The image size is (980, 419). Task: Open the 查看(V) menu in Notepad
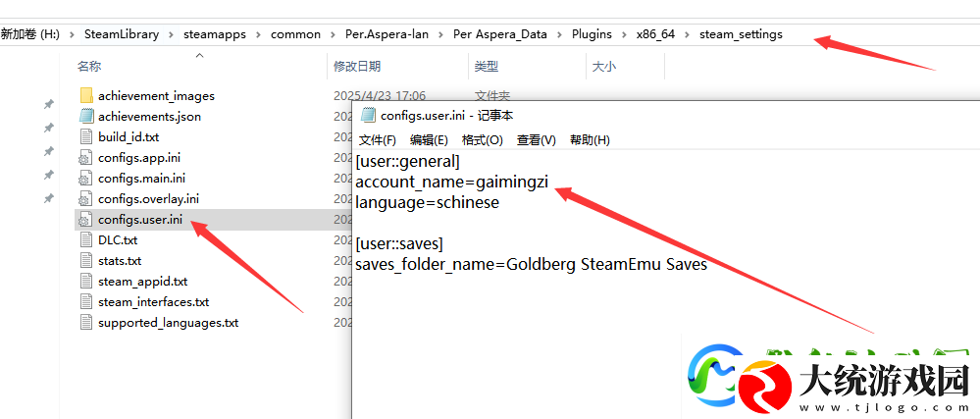[537, 140]
